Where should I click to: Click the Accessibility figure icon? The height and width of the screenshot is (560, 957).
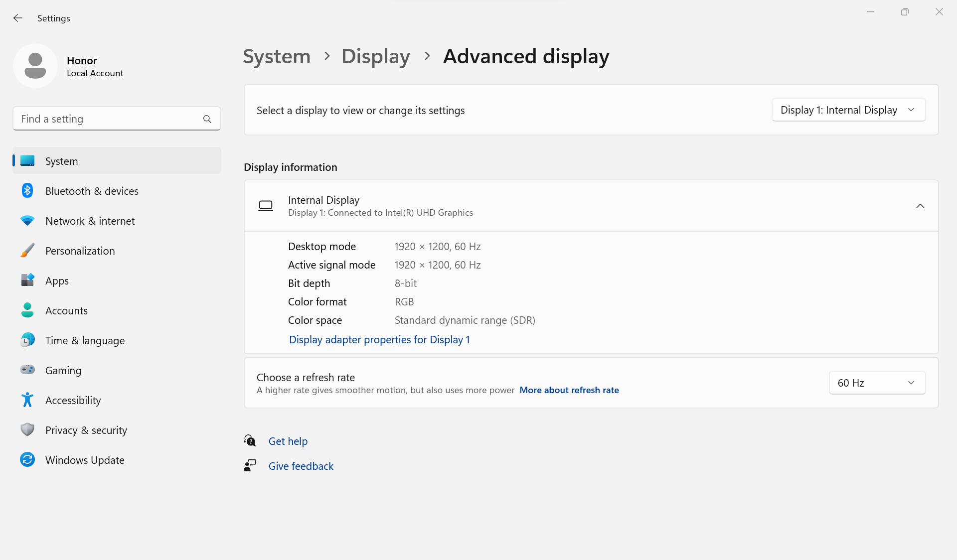click(x=27, y=400)
